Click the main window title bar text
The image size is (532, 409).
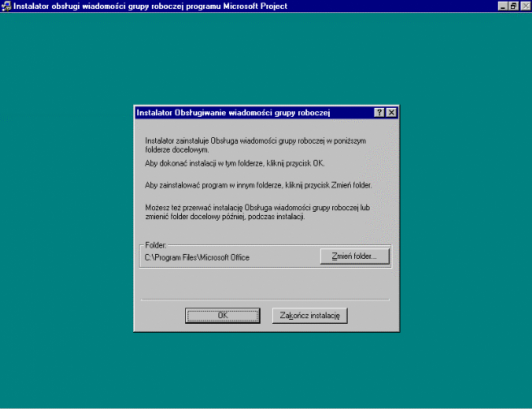pos(150,6)
